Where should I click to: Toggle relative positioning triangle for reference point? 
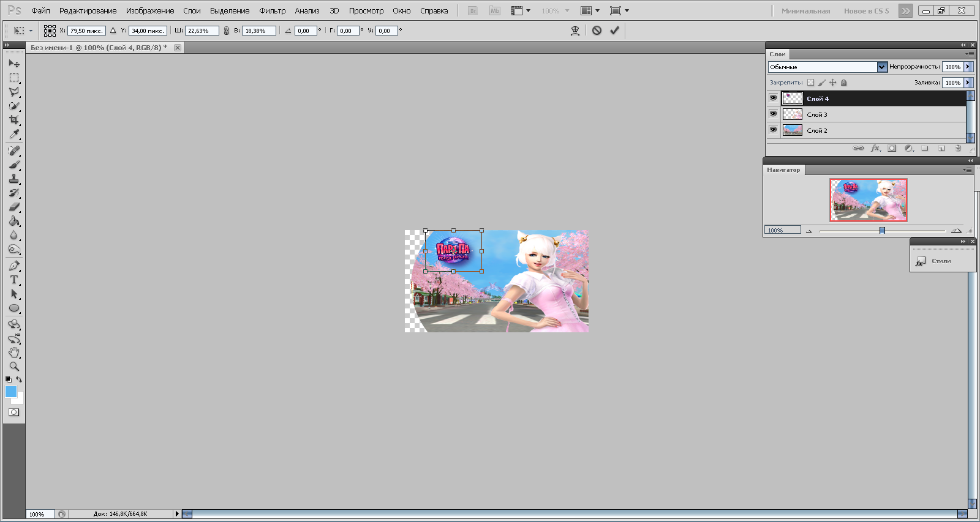tap(113, 31)
